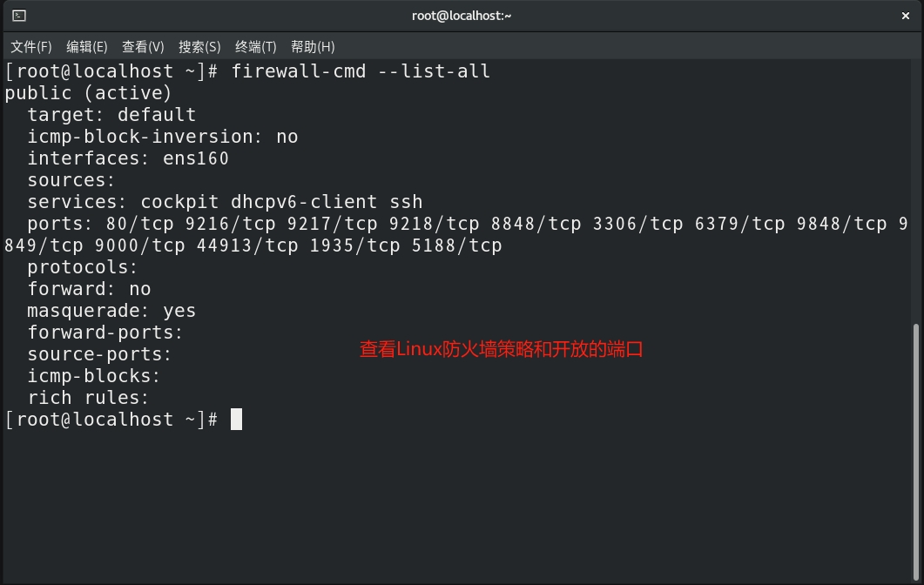Open the 帮助(H) menu
The image size is (924, 585).
(x=313, y=46)
